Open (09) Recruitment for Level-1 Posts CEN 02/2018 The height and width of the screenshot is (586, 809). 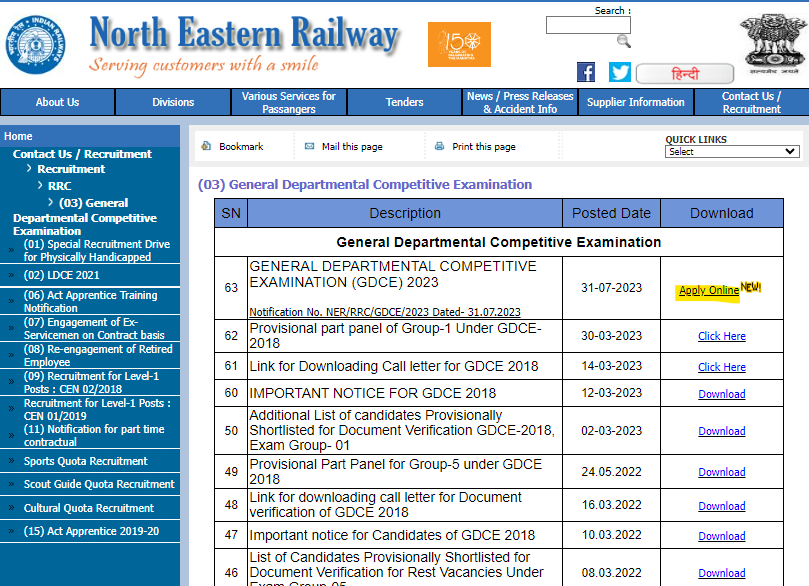[x=91, y=382]
